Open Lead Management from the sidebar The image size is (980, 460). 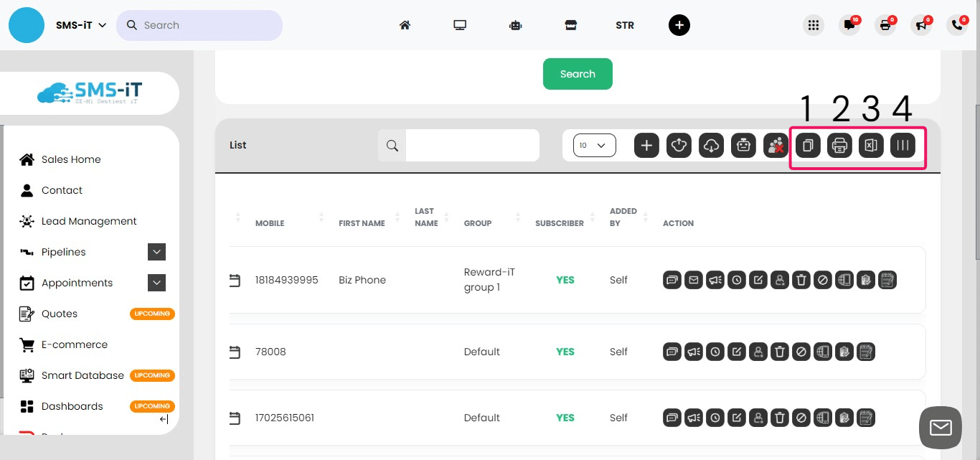click(89, 221)
